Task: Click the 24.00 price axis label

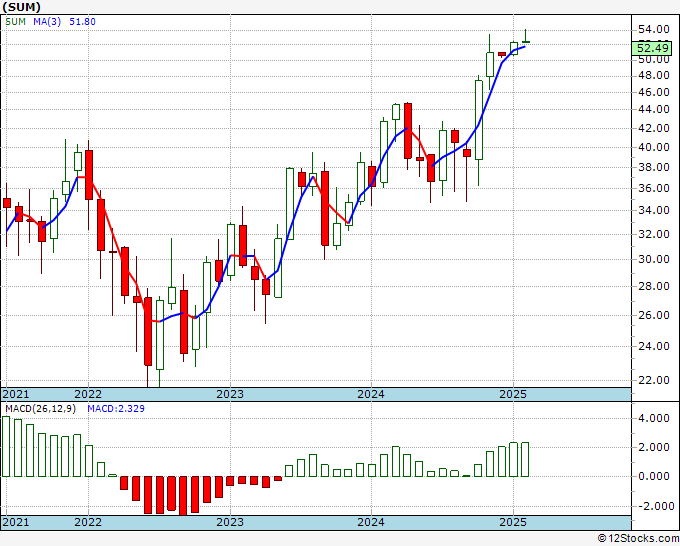Action: coord(654,346)
